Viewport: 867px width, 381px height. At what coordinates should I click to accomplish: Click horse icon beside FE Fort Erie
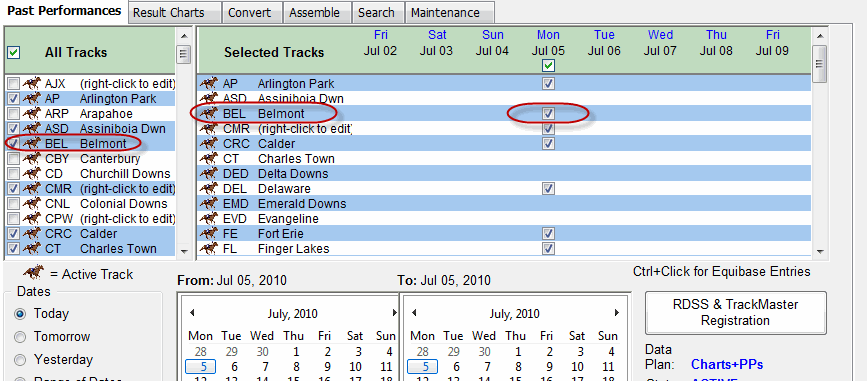coord(208,233)
